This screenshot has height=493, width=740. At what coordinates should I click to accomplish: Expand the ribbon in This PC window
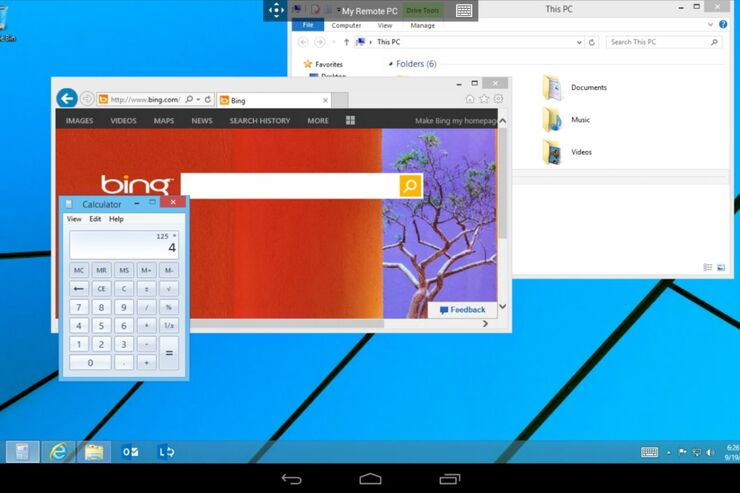click(x=710, y=25)
